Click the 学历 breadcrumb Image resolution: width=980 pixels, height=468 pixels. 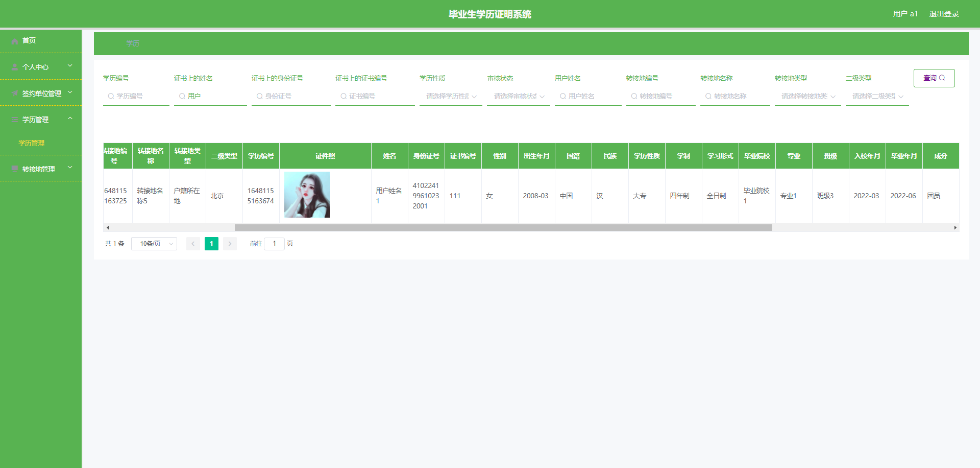(x=133, y=44)
